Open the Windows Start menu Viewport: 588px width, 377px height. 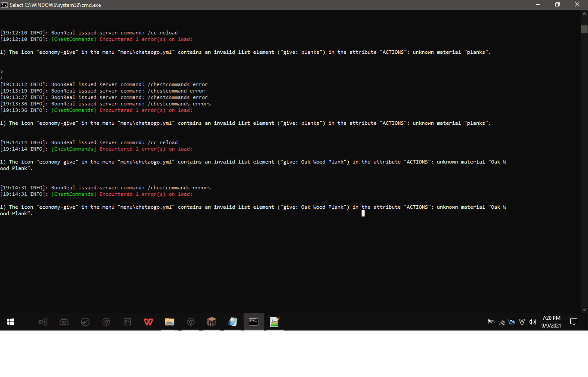tap(10, 322)
